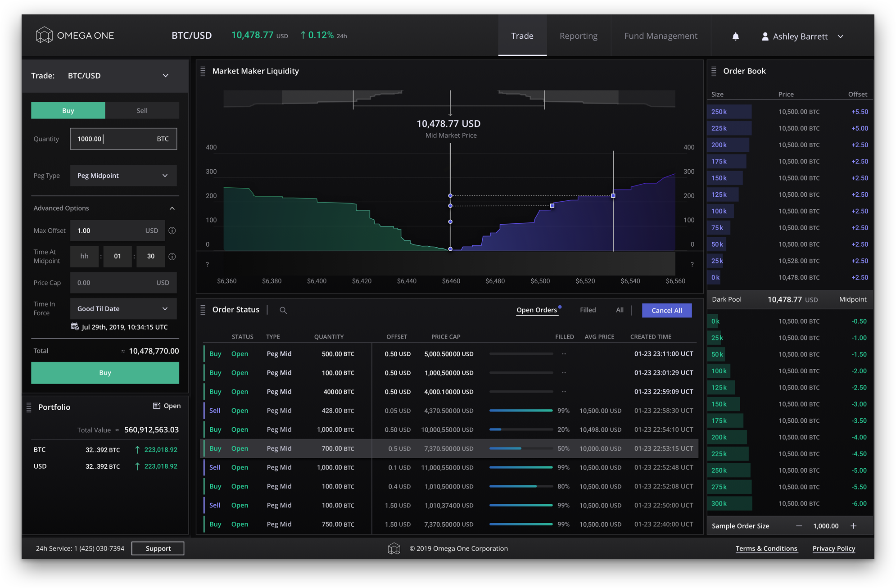Viewport: 896px width, 588px height.
Task: Click the Quantity input field
Action: pyautogui.click(x=123, y=139)
